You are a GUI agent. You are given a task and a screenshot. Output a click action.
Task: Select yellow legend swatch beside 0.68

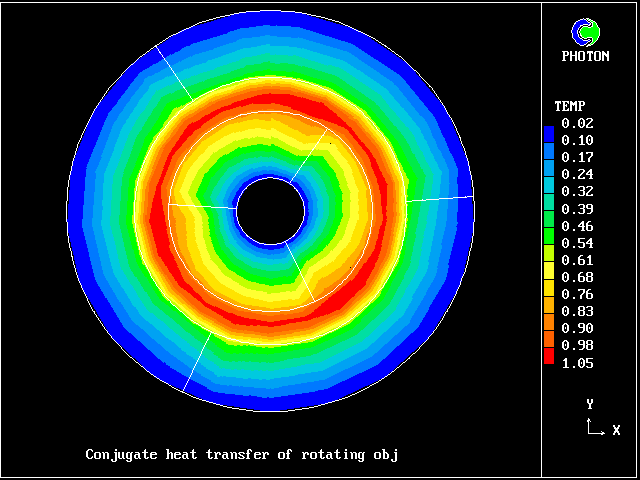(x=549, y=277)
